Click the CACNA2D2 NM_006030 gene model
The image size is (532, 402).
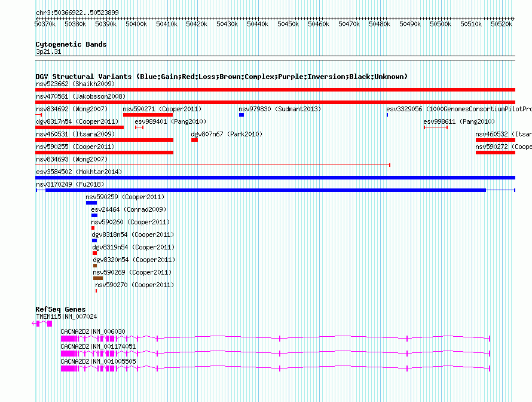pos(276,339)
